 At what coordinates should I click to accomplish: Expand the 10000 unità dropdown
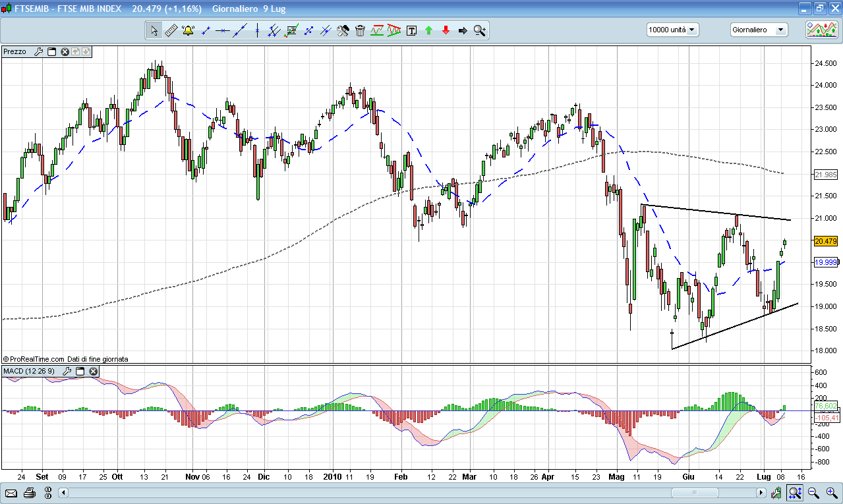pyautogui.click(x=672, y=30)
